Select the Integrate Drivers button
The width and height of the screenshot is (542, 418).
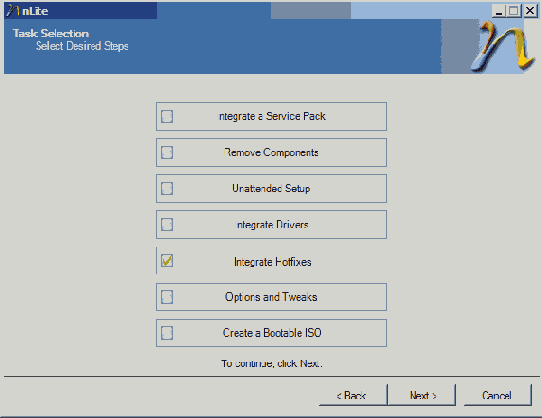click(x=271, y=224)
